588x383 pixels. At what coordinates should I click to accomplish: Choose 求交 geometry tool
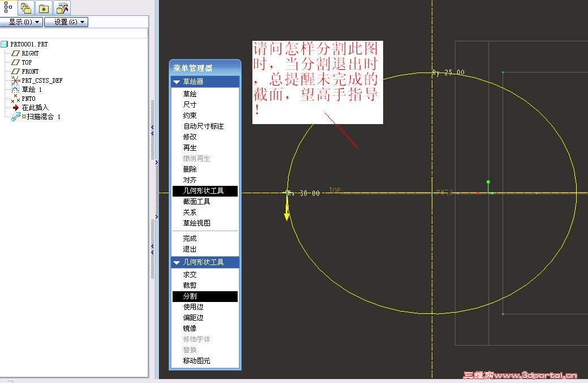[x=190, y=275]
